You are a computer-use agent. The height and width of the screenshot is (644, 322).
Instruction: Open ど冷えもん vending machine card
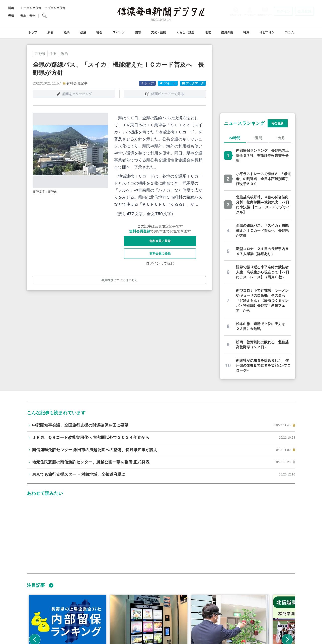pos(149,619)
